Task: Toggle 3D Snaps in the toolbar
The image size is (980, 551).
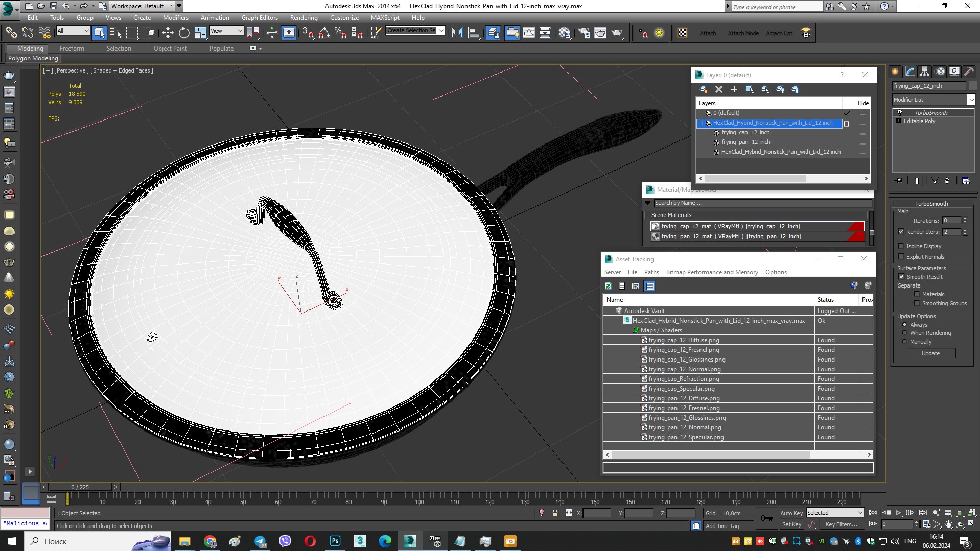Action: [308, 33]
